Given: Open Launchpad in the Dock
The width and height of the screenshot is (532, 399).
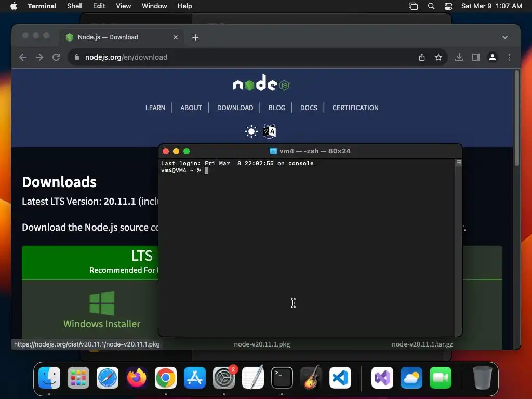Looking at the screenshot, I should (x=78, y=378).
